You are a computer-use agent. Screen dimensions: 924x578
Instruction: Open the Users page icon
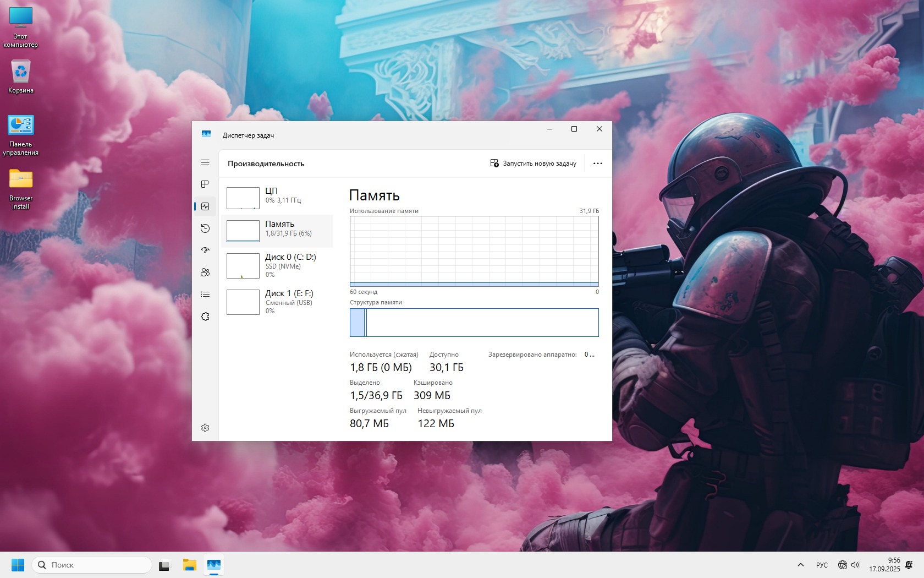coord(205,272)
